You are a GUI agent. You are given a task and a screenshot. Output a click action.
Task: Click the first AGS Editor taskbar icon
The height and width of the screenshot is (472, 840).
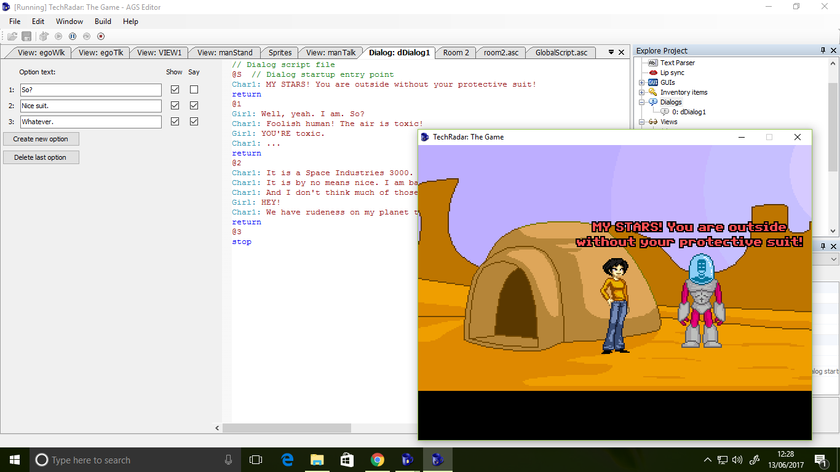[407, 460]
